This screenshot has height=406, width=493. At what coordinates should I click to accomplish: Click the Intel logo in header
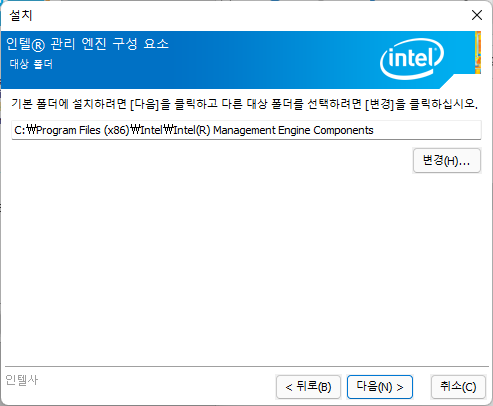412,59
